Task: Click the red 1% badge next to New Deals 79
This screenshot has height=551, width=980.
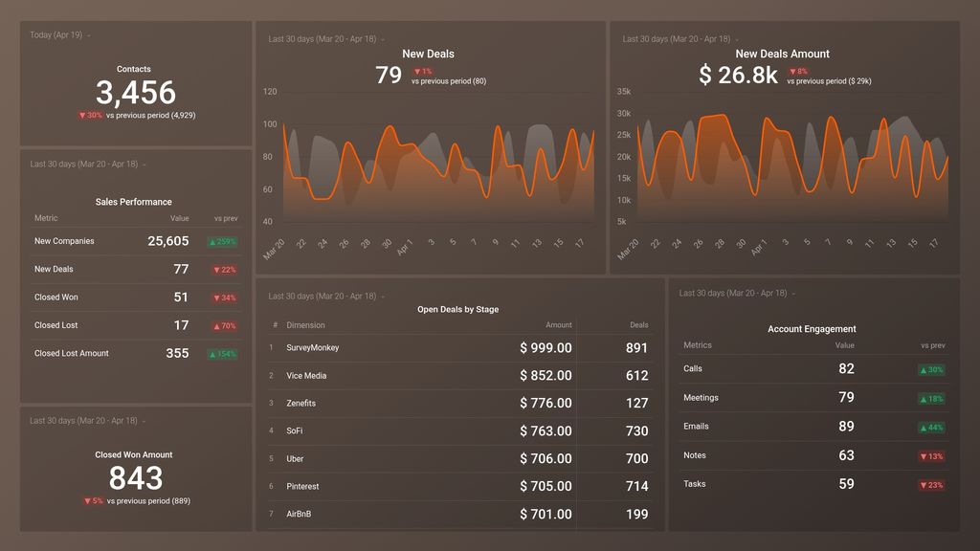Action: click(422, 71)
